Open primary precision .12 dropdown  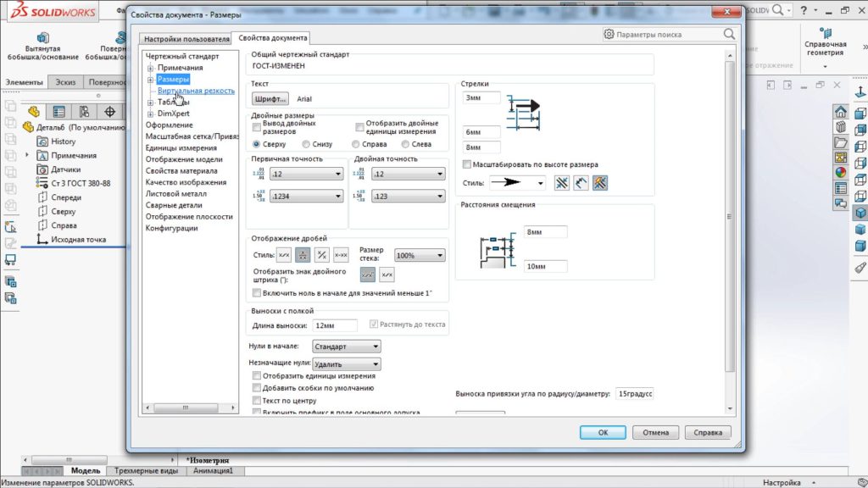306,174
